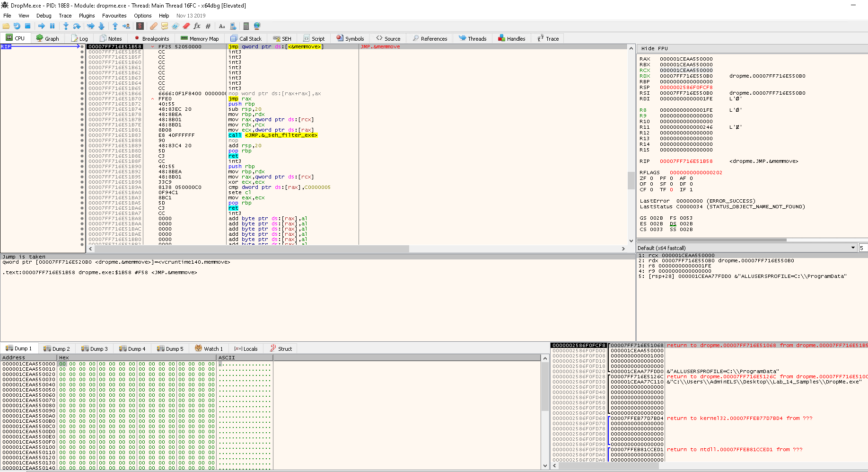
Task: Open the Functions (fx) view
Action: (197, 26)
